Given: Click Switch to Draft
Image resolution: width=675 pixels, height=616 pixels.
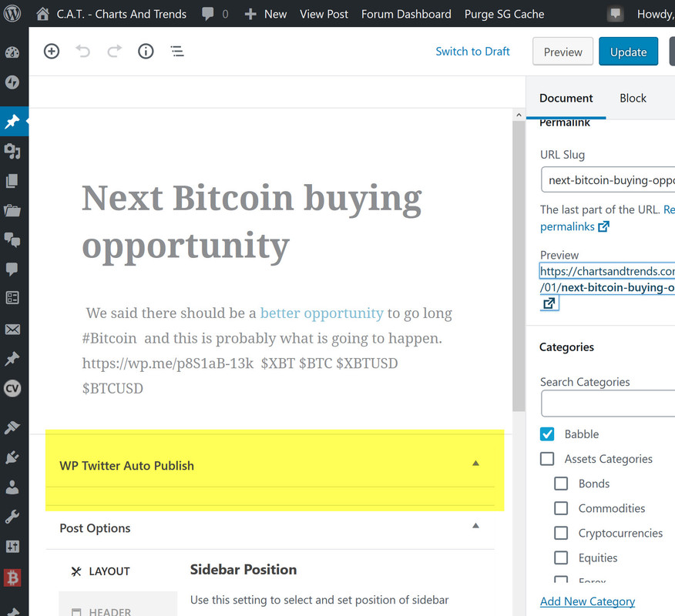Looking at the screenshot, I should pyautogui.click(x=472, y=51).
